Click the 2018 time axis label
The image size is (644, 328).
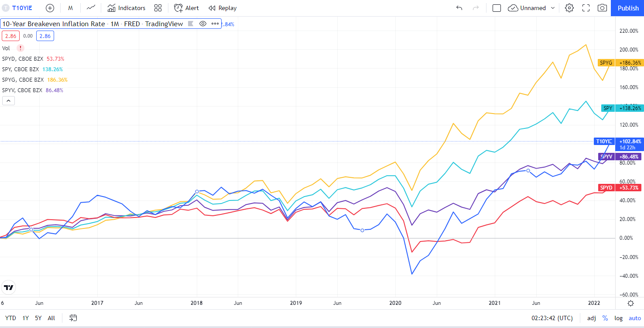(197, 303)
